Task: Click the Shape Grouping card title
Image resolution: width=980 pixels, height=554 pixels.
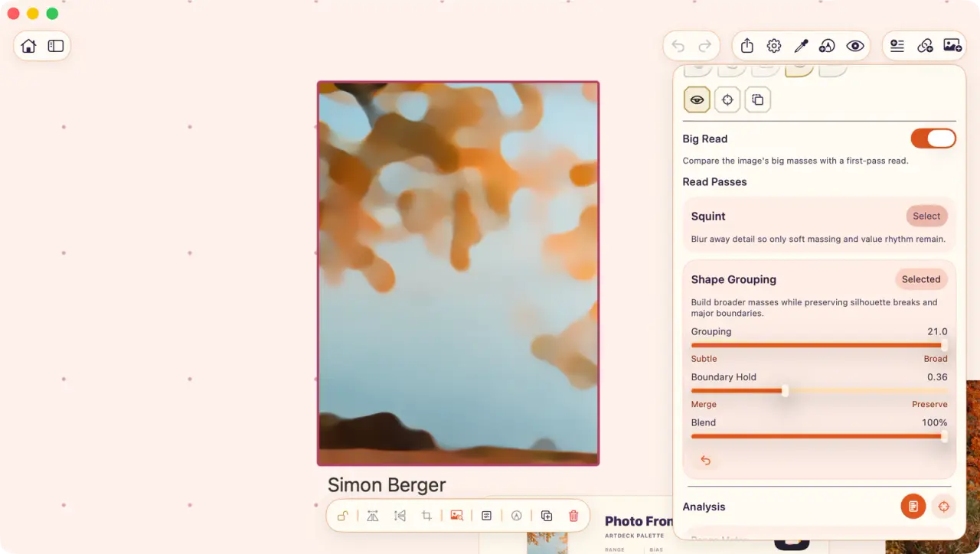Action: [x=733, y=279]
